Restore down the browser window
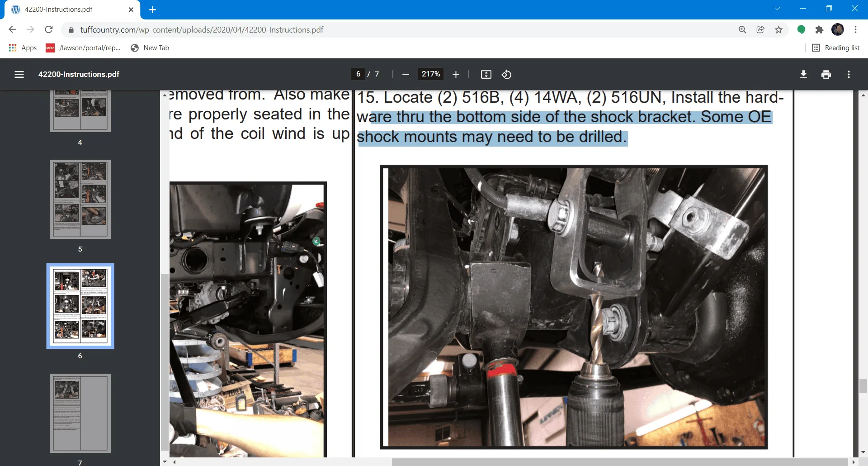Screen dimensions: 868x466 point(829,9)
